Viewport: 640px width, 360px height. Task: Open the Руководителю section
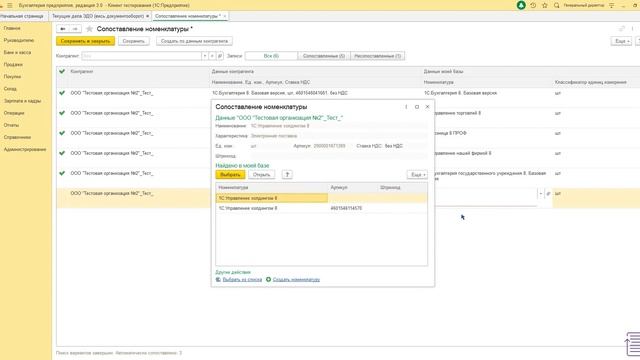[x=19, y=40]
